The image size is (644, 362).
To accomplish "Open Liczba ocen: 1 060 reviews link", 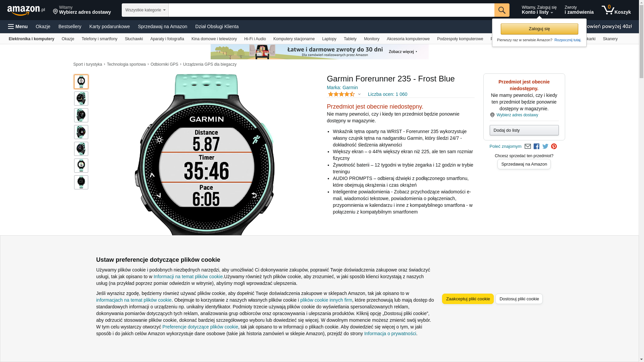I will (x=387, y=94).
